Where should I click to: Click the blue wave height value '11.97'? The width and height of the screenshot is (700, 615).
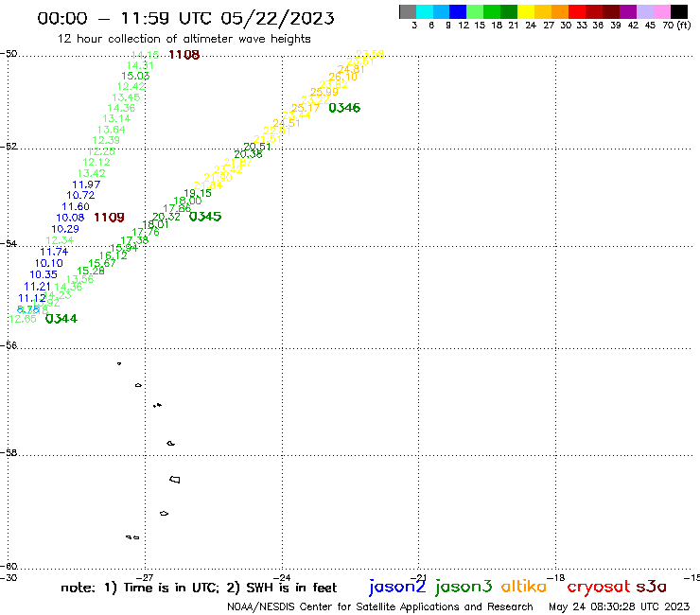coord(86,184)
